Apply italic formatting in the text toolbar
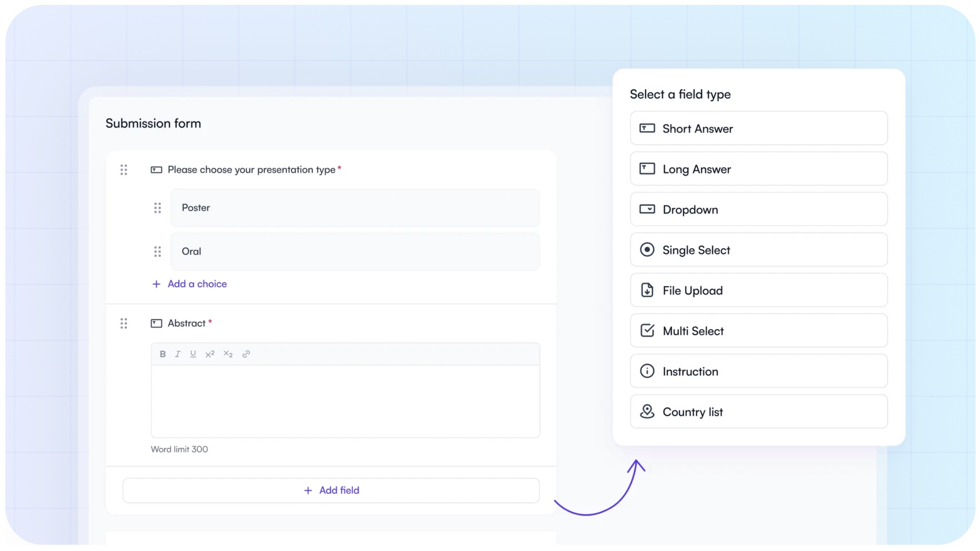The height and width of the screenshot is (551, 980). pos(177,354)
